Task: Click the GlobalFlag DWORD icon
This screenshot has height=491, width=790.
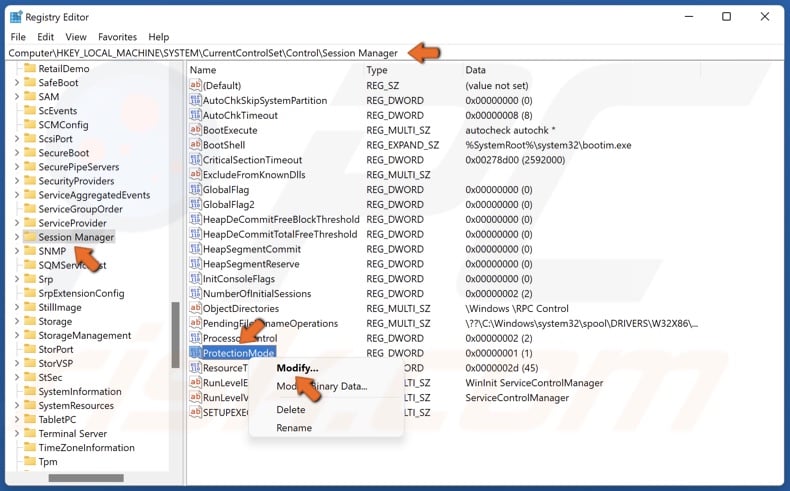Action: tap(195, 189)
